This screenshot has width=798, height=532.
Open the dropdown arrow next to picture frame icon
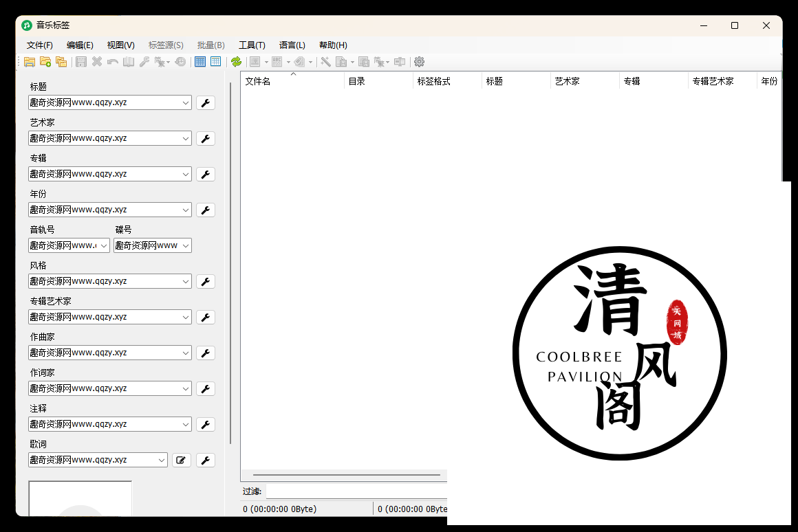coord(266,62)
